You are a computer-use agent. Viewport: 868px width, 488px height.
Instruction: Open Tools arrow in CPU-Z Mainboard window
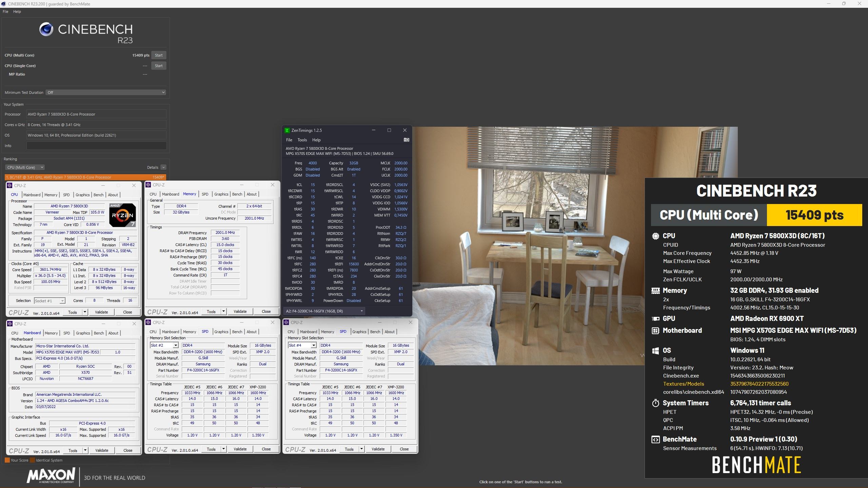85,450
